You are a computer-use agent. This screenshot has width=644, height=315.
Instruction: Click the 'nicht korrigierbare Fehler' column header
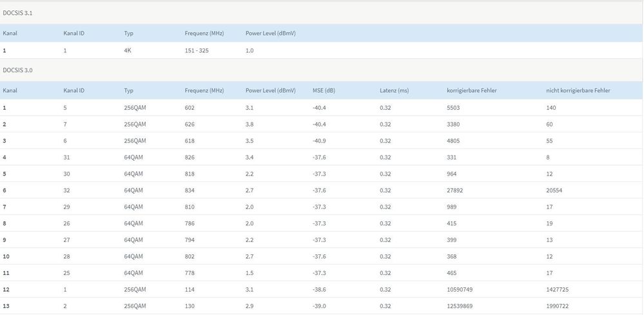pos(578,90)
